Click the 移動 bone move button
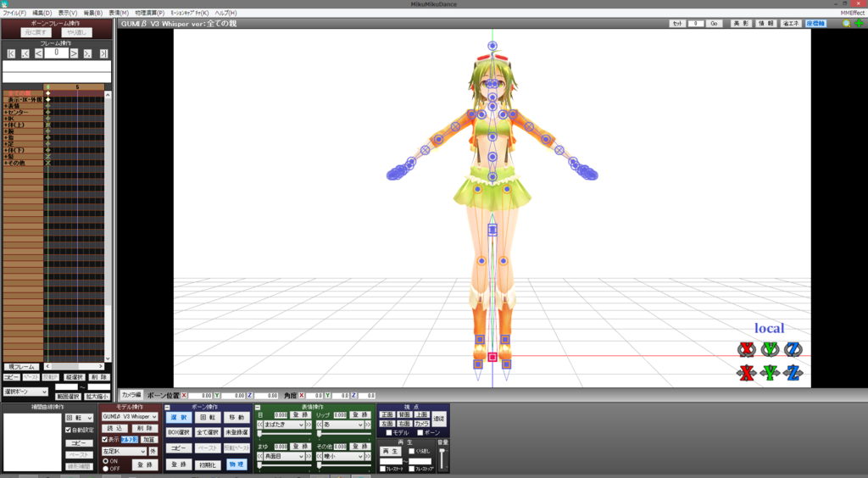The height and width of the screenshot is (478, 868). 236,418
